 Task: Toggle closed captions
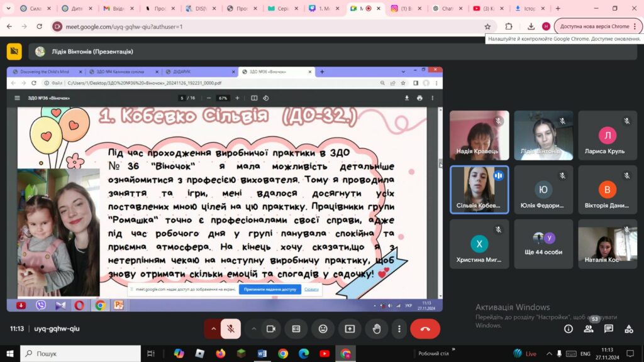click(x=296, y=329)
